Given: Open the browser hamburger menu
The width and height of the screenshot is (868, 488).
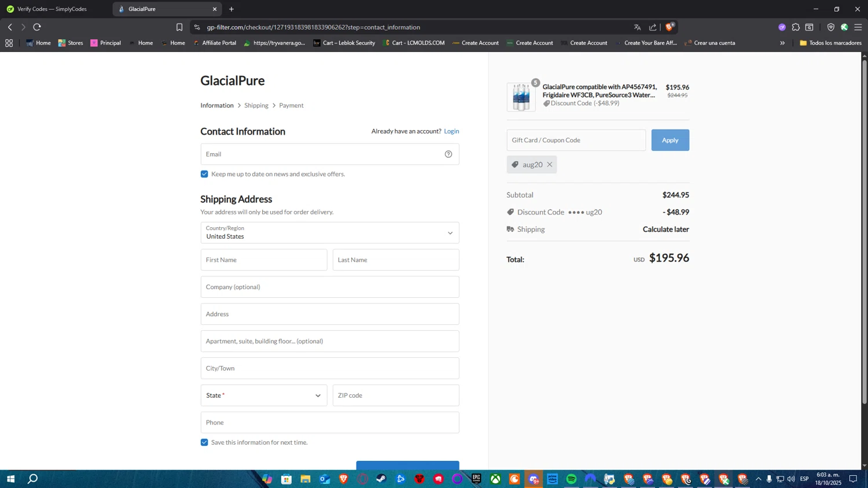Looking at the screenshot, I should pyautogui.click(x=858, y=27).
